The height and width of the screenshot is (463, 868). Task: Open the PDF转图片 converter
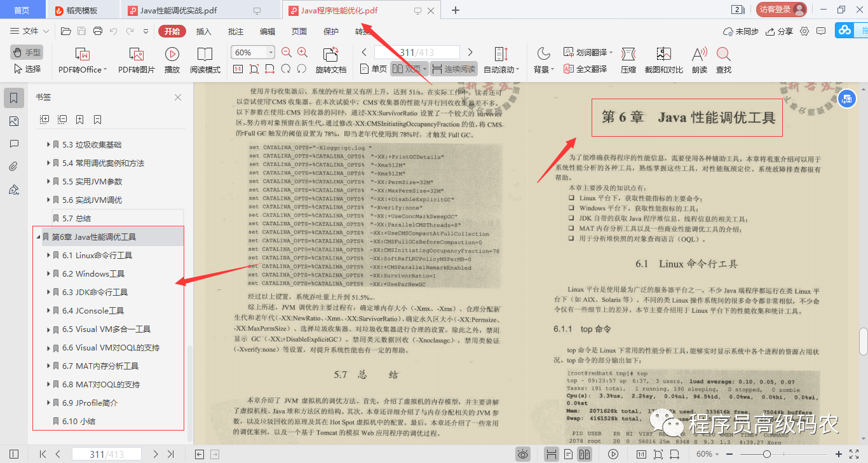pyautogui.click(x=137, y=60)
